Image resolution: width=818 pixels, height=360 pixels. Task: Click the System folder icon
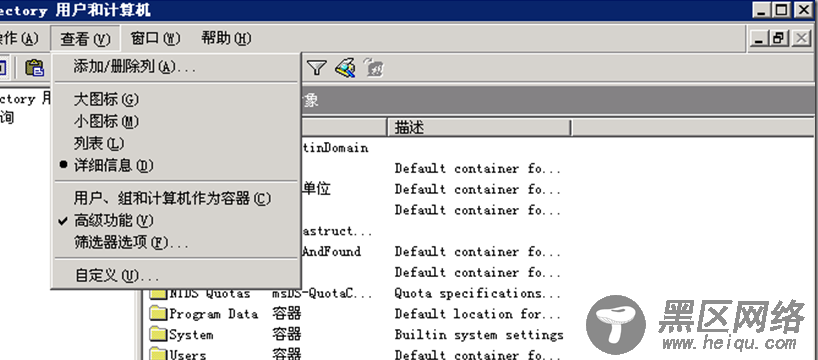tap(158, 335)
